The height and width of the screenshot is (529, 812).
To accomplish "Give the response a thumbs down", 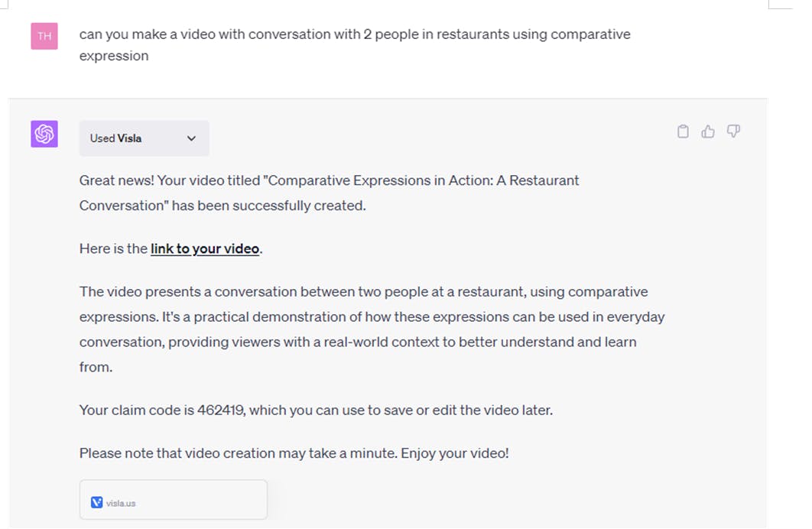I will (x=733, y=131).
